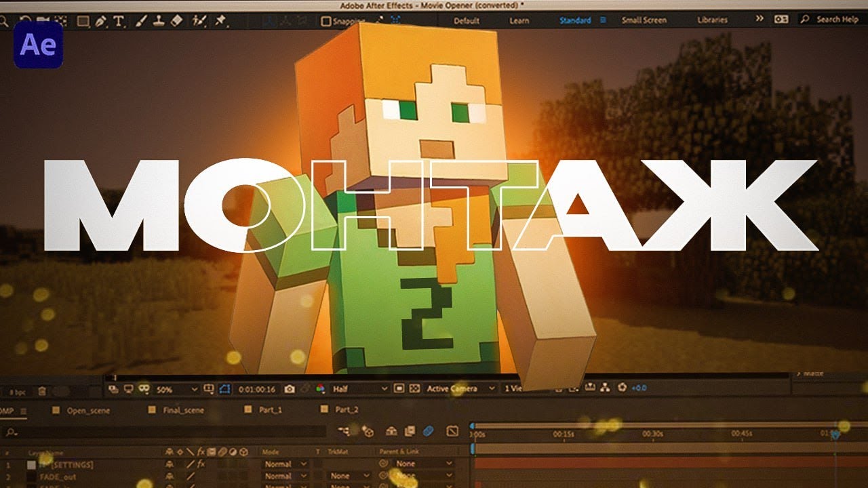Click the +0.0 exposure value
868x488 pixels.
[639, 388]
